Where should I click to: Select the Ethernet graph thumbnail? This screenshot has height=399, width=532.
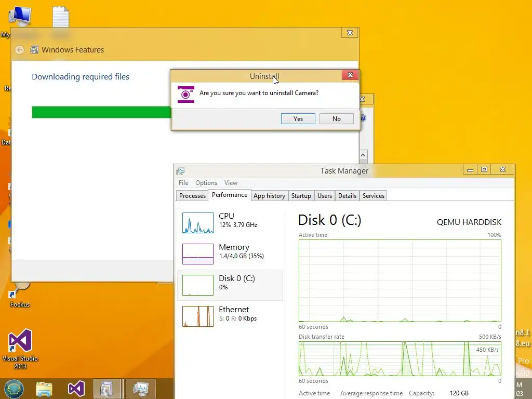pyautogui.click(x=198, y=316)
